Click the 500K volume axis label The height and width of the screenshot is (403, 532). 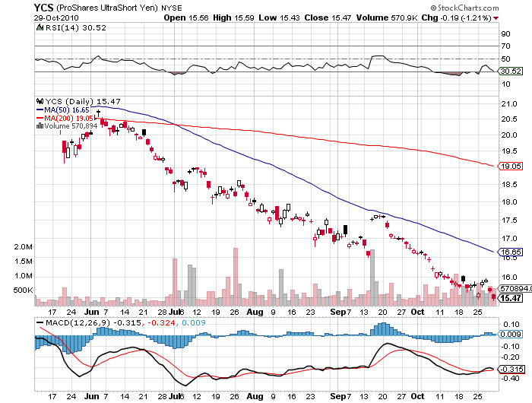click(x=23, y=290)
